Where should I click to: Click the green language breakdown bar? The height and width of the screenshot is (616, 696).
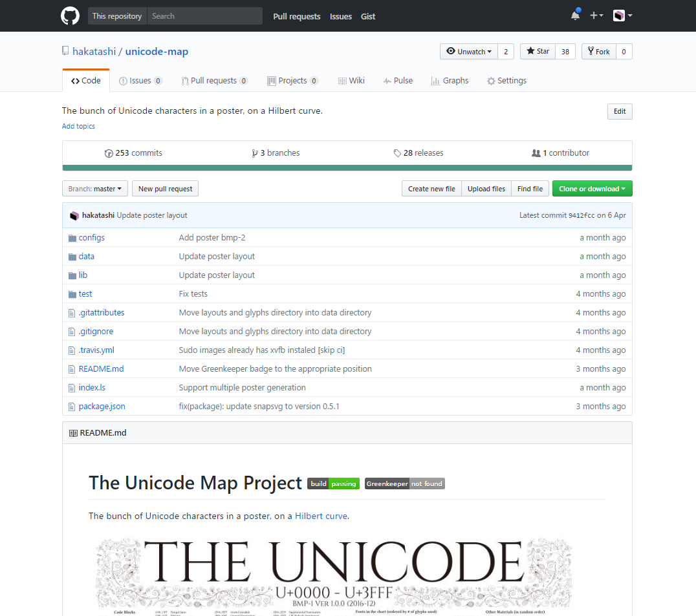(x=347, y=167)
